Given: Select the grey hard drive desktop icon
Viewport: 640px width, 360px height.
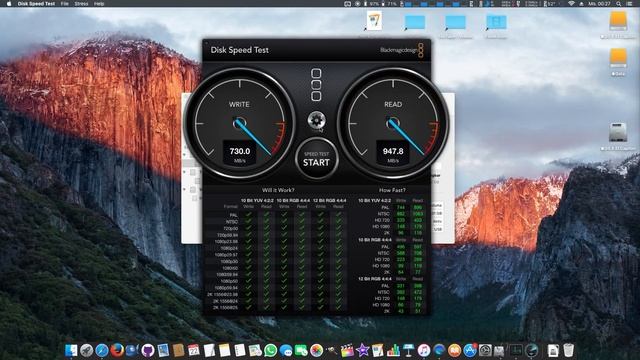Looking at the screenshot, I should pyautogui.click(x=618, y=132).
